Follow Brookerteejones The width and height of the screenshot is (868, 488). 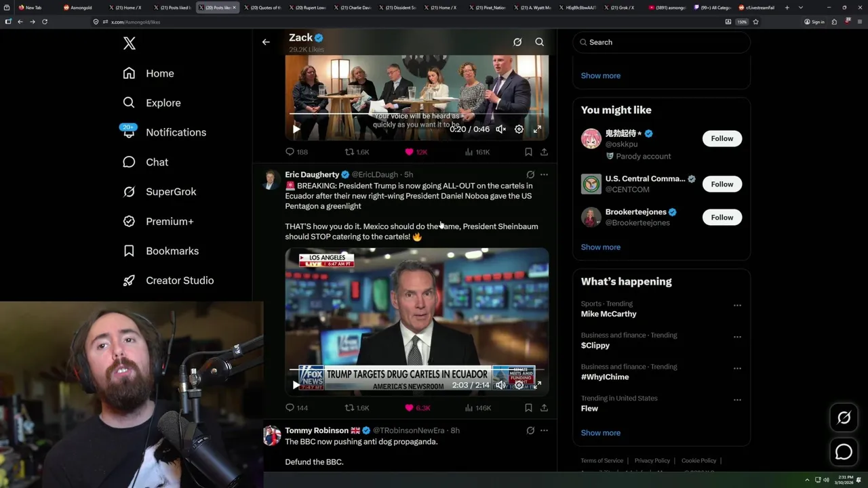click(x=722, y=218)
